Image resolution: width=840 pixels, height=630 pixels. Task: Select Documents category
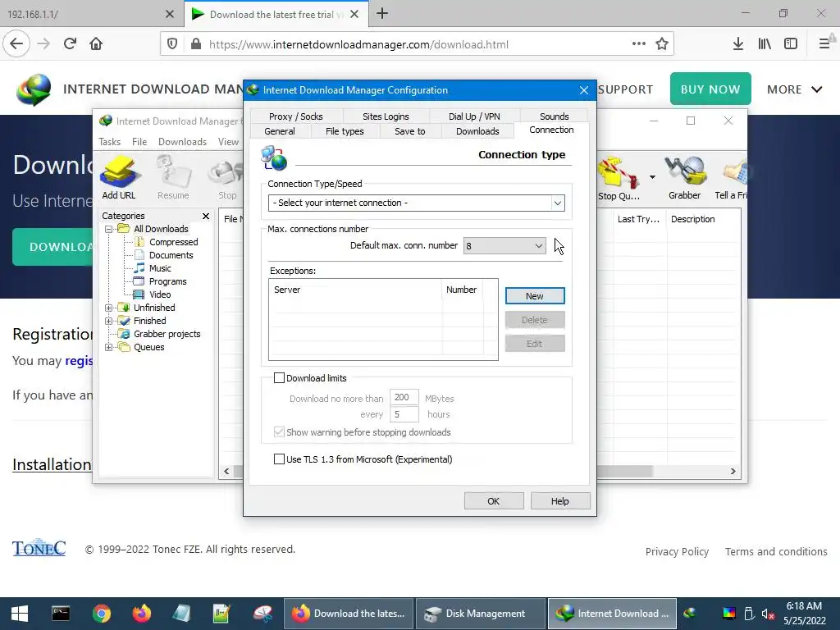(171, 255)
